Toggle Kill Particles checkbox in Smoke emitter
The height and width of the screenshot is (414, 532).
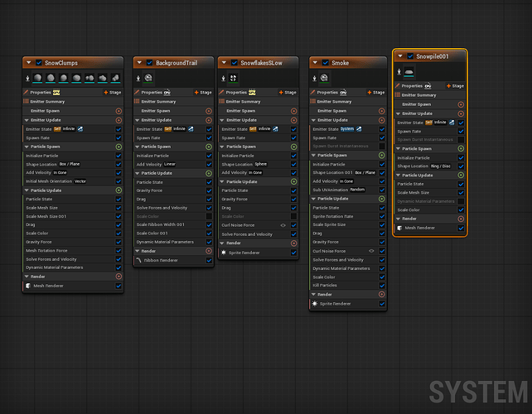(x=382, y=286)
